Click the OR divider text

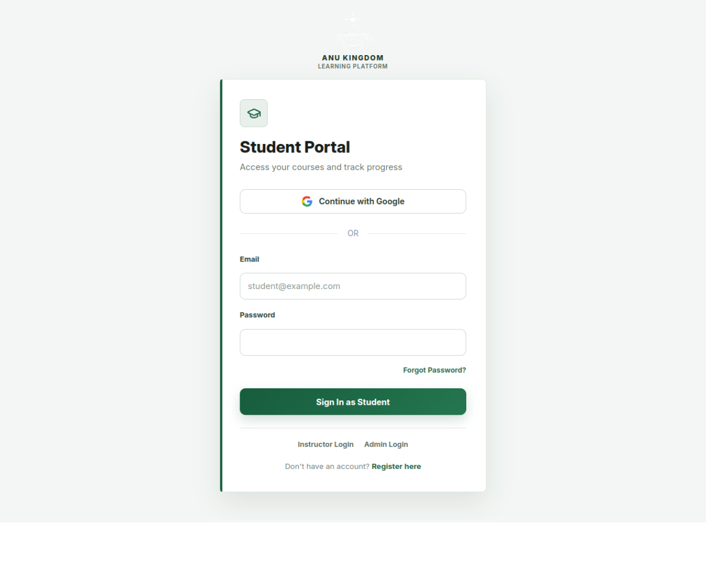point(353,233)
